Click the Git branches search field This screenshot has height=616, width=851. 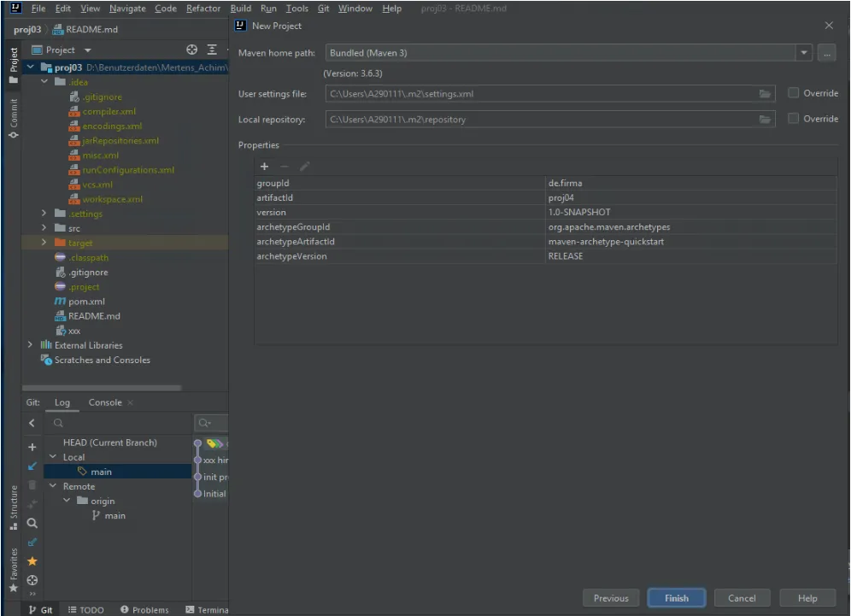click(x=118, y=423)
